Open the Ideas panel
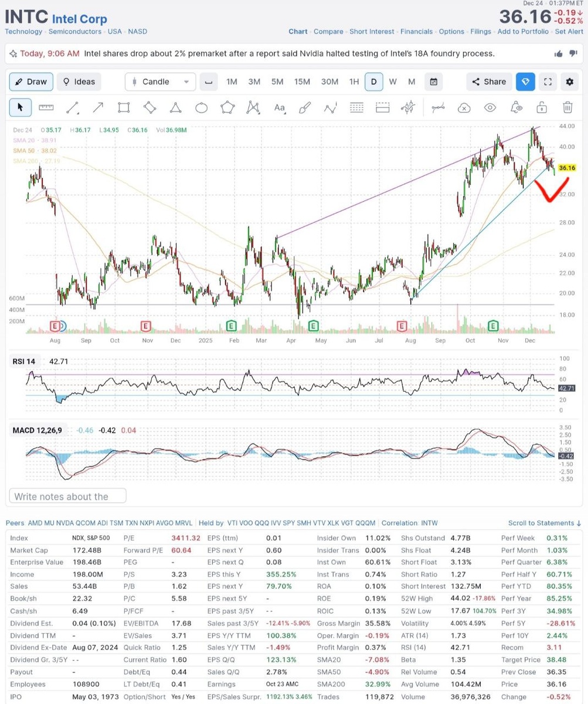This screenshot has height=704, width=588. click(x=79, y=82)
